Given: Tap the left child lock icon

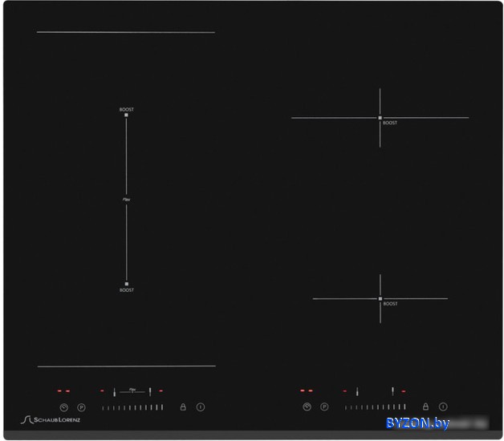Looking at the screenshot, I should point(183,407).
